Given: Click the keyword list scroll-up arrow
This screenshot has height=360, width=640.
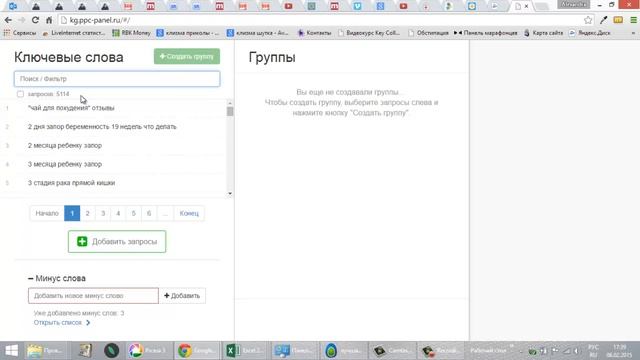Looking at the screenshot, I should point(230,103).
